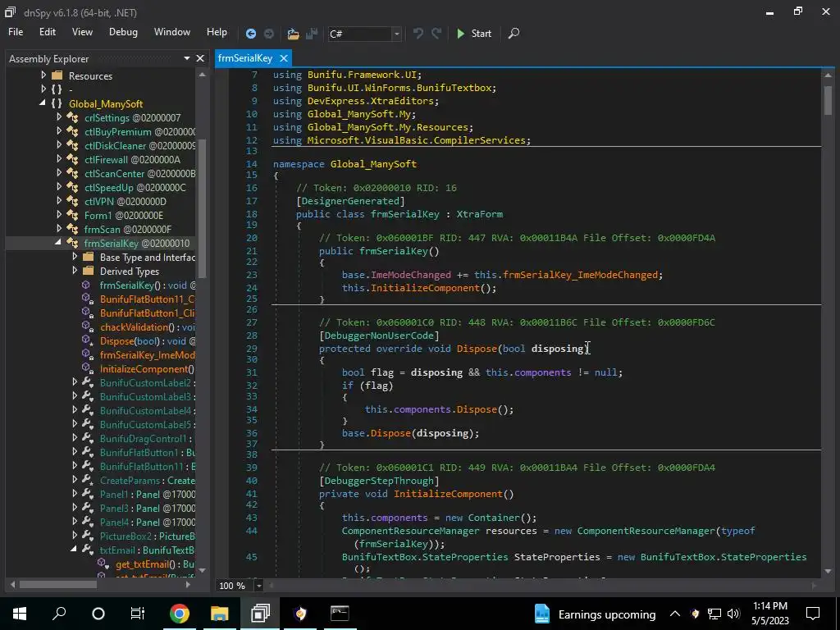The height and width of the screenshot is (630, 840).
Task: Close the frmSerialKey tab
Action: [x=284, y=58]
